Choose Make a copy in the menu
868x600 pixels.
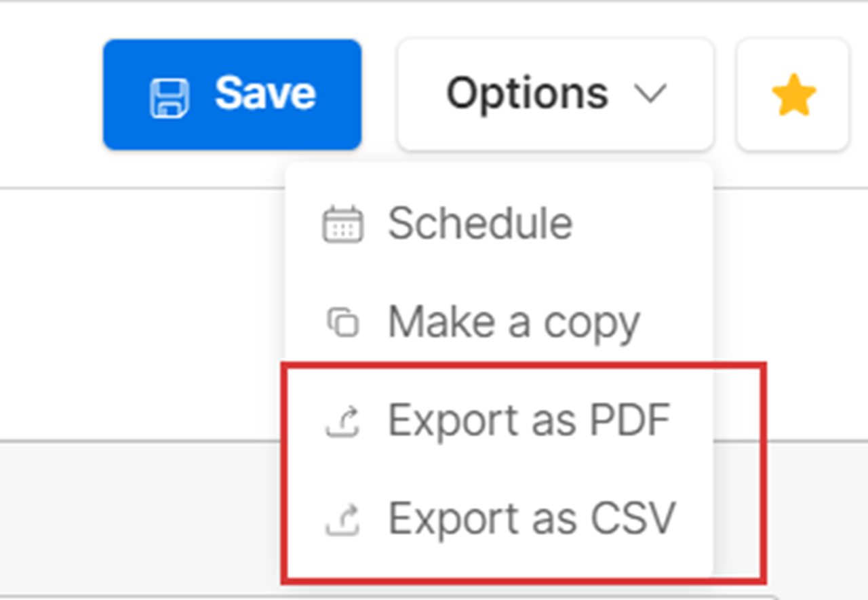(500, 322)
